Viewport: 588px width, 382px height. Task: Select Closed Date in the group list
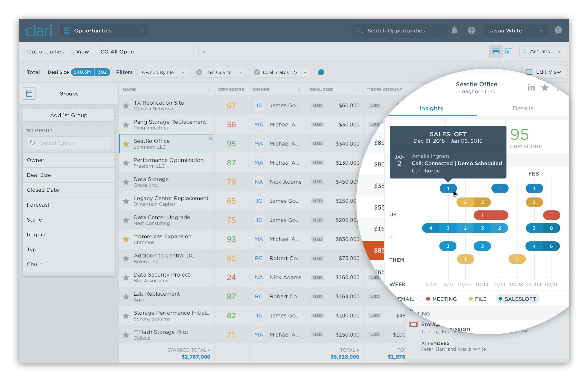coord(43,190)
